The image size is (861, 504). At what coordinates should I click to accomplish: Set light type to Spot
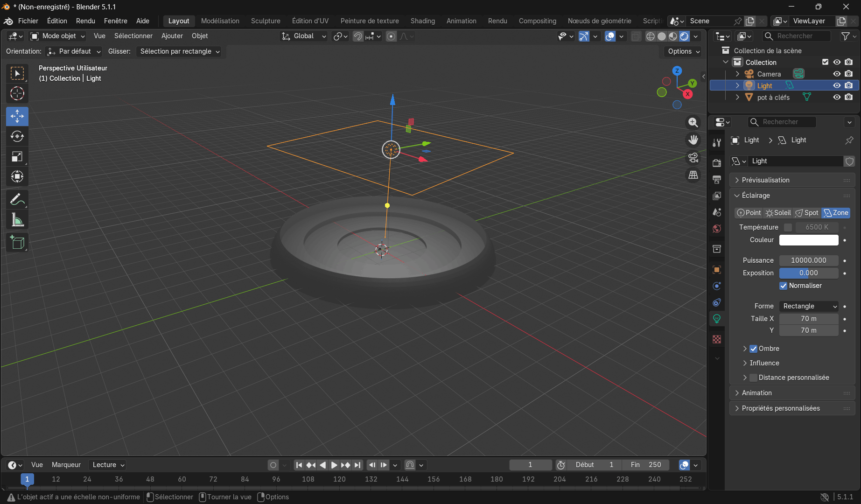(x=807, y=213)
